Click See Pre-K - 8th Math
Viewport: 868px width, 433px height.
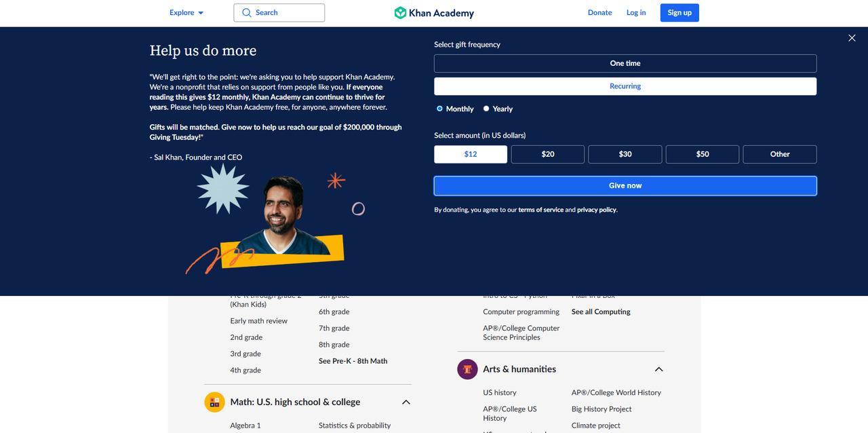(353, 361)
